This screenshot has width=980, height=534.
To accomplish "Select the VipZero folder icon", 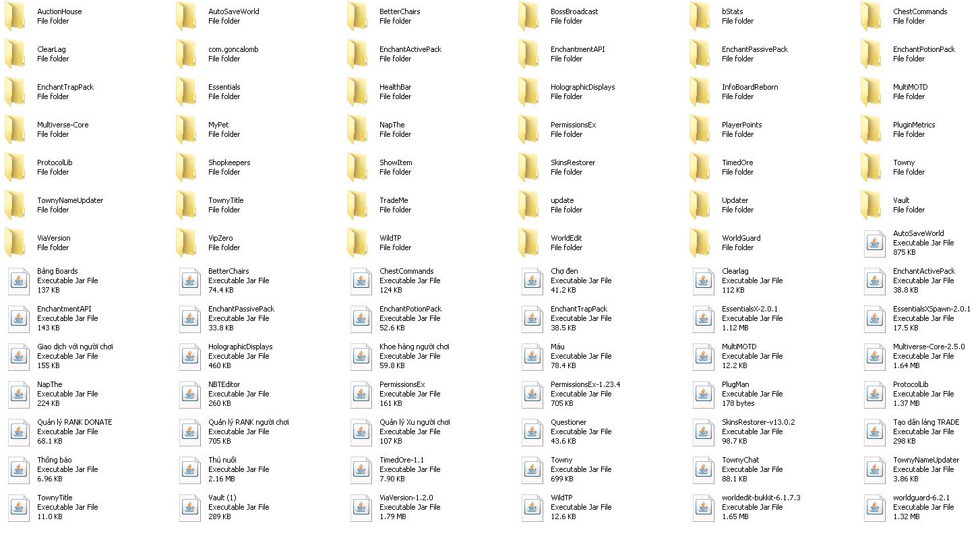I will [187, 243].
